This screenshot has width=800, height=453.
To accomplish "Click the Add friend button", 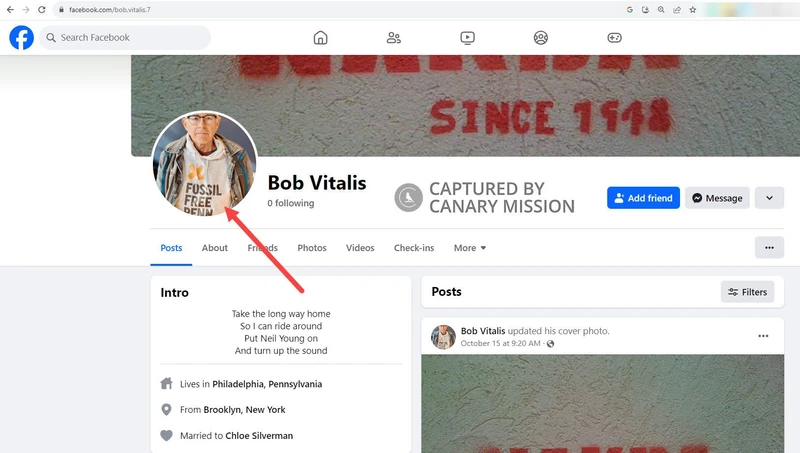I will pos(643,198).
